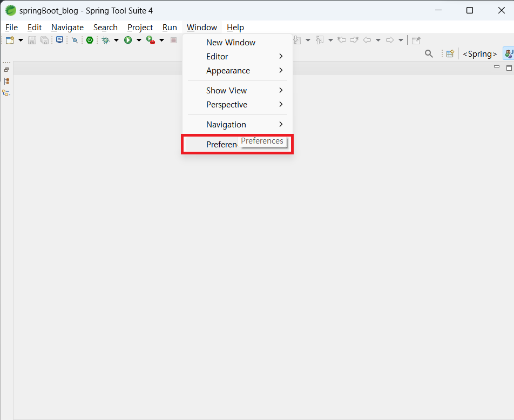Click the Forward navigation arrow icon
This screenshot has height=420, width=514.
(x=390, y=40)
